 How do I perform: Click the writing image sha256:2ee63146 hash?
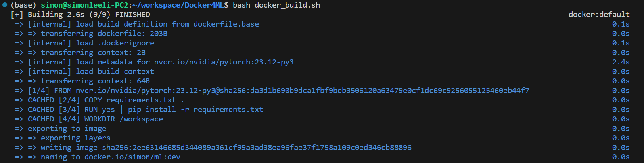pos(257,148)
